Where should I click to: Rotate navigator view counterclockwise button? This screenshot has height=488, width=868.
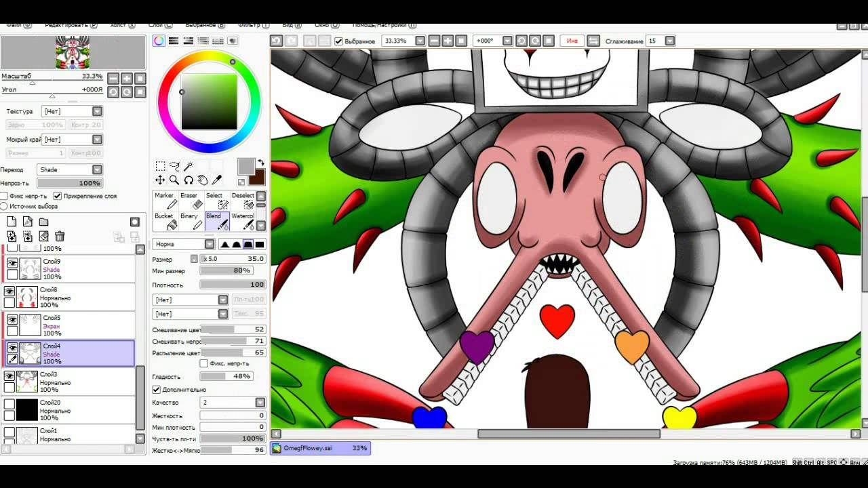coord(113,92)
